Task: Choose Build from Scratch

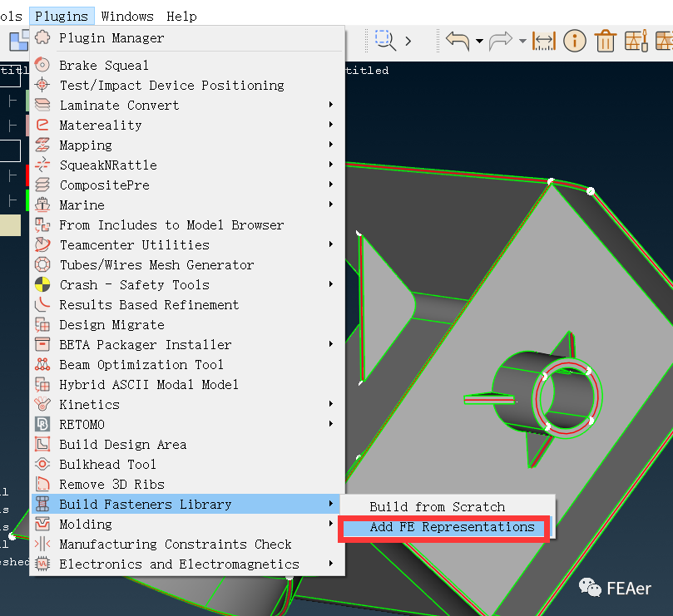Action: click(437, 506)
